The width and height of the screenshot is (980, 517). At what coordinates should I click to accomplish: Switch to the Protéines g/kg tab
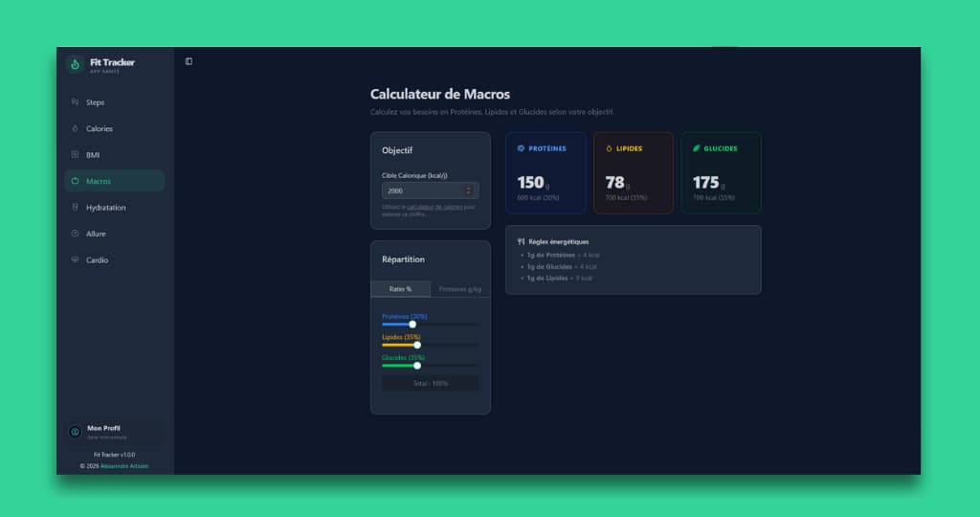(460, 289)
